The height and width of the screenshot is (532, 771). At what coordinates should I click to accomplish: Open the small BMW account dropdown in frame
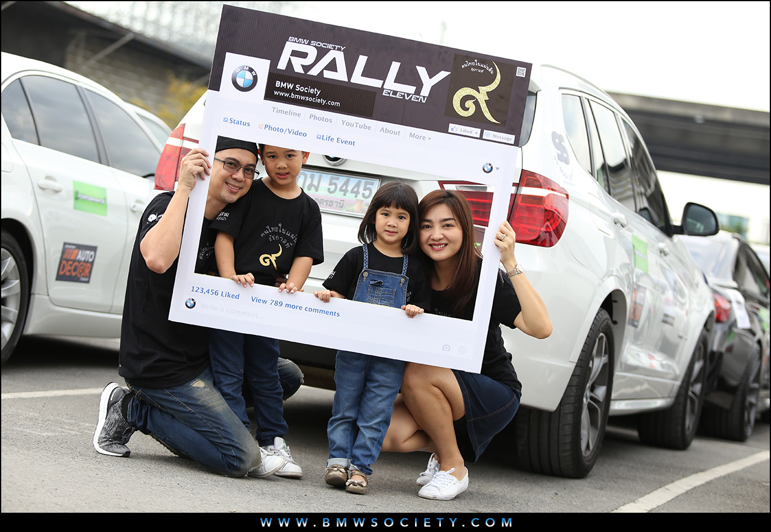click(x=490, y=168)
